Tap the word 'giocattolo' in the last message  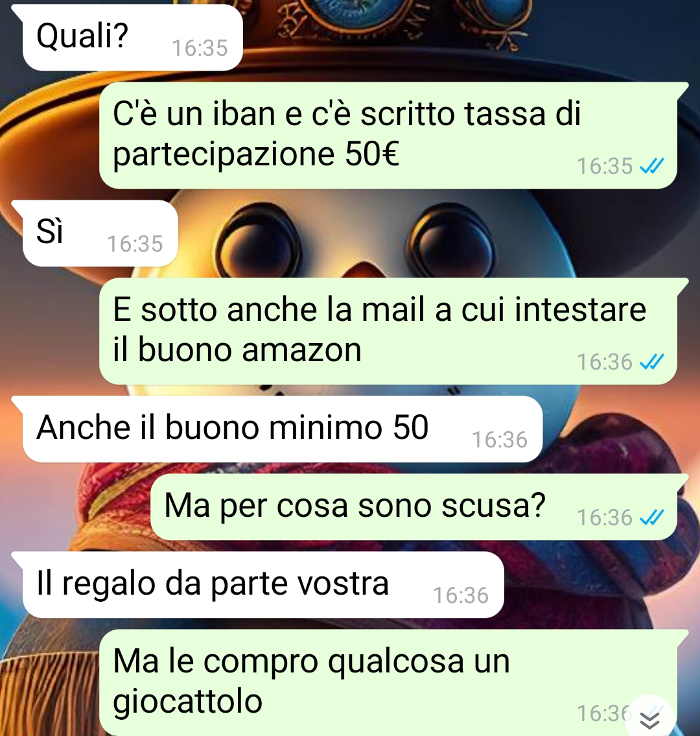tap(188, 702)
